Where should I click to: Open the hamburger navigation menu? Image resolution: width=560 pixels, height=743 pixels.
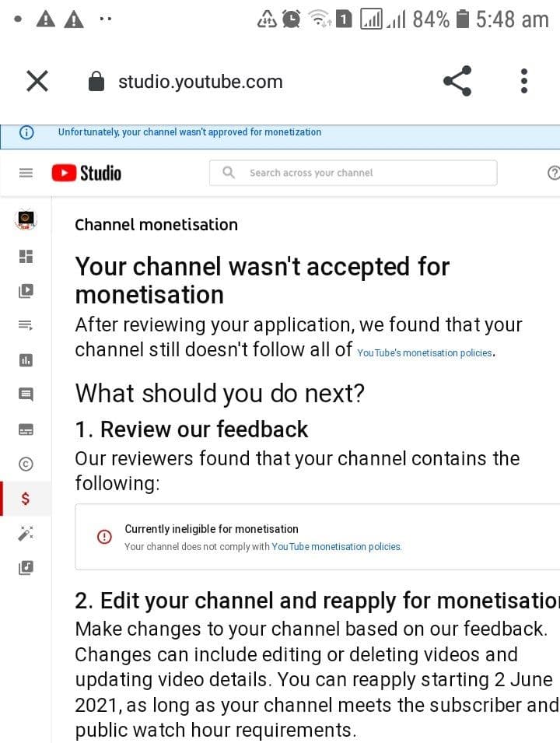(26, 173)
